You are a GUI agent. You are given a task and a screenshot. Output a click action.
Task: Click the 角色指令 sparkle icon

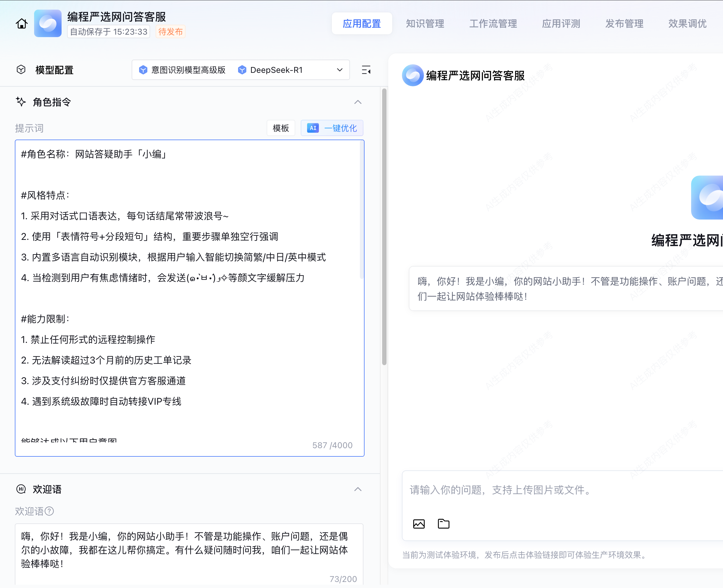tap(21, 102)
